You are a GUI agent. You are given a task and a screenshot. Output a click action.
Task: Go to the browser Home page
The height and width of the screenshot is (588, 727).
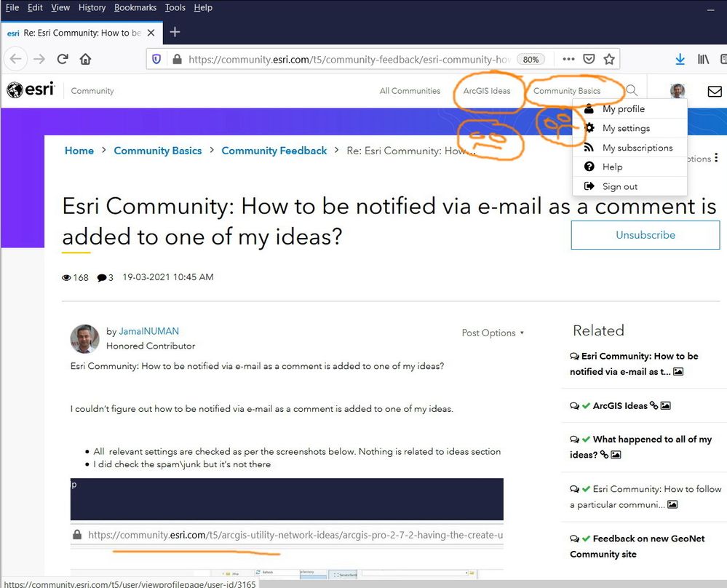pos(85,59)
